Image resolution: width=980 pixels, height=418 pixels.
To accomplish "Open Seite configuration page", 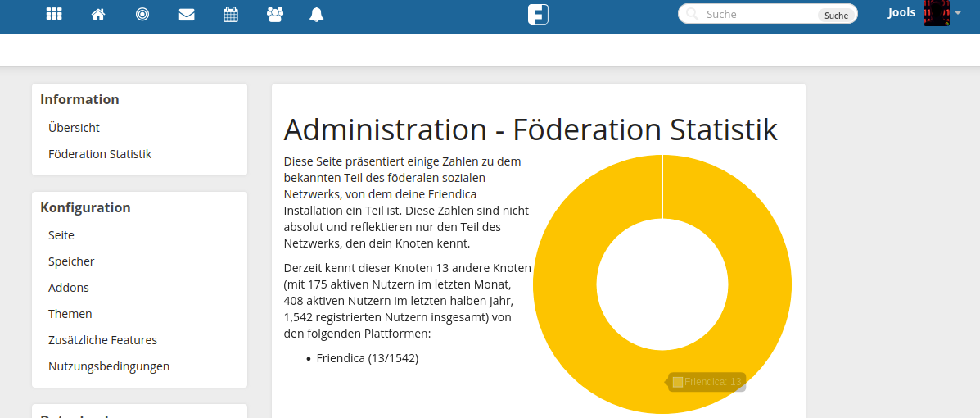I will (x=61, y=235).
